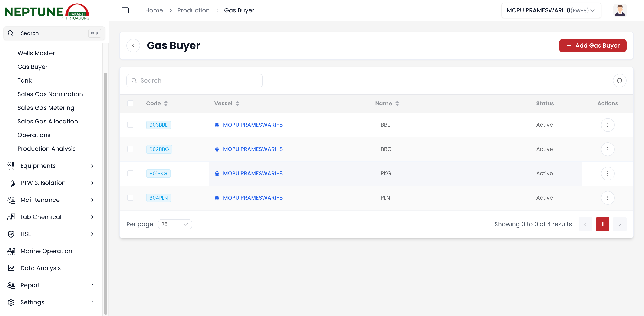
Task: Tick the checkbox for B01PKG row
Action: (x=130, y=173)
